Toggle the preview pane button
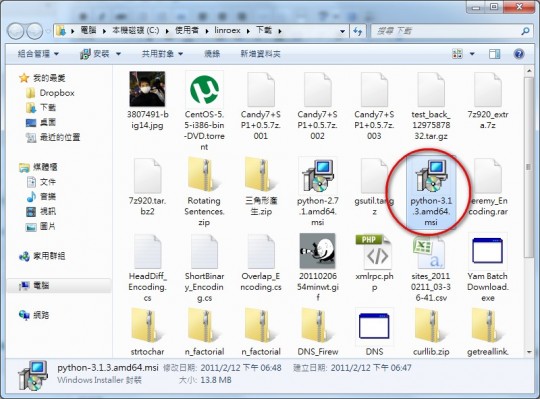This screenshot has width=540, height=399. [495, 54]
